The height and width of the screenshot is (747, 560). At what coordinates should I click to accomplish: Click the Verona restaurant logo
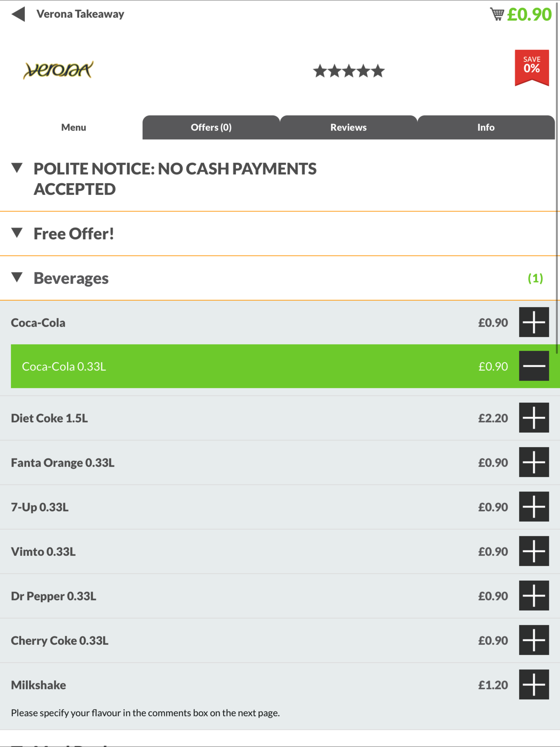point(58,70)
